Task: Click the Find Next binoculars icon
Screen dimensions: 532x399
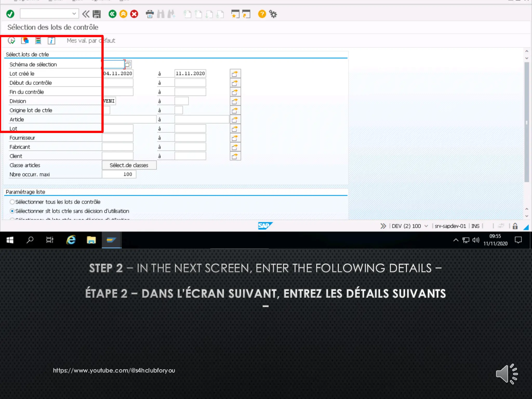Action: point(171,14)
